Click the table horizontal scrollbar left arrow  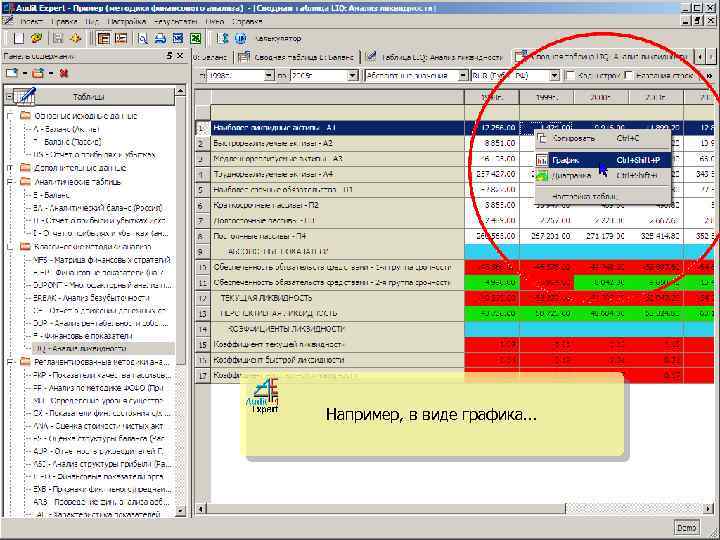pyautogui.click(x=200, y=509)
